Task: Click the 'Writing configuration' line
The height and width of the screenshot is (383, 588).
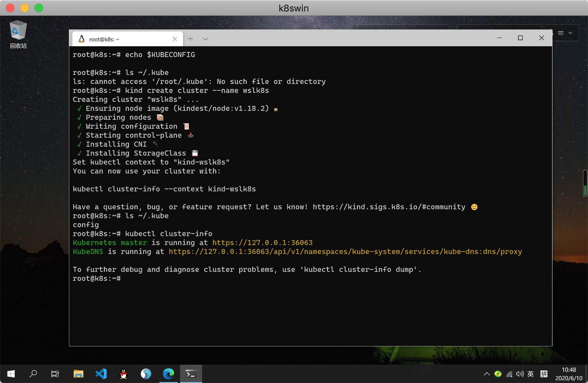Action: coord(133,126)
